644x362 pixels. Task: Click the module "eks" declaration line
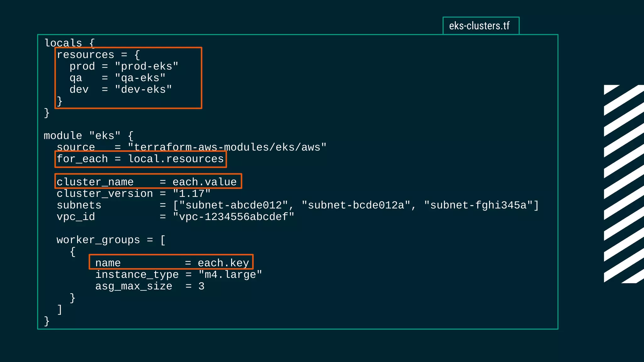click(x=89, y=136)
